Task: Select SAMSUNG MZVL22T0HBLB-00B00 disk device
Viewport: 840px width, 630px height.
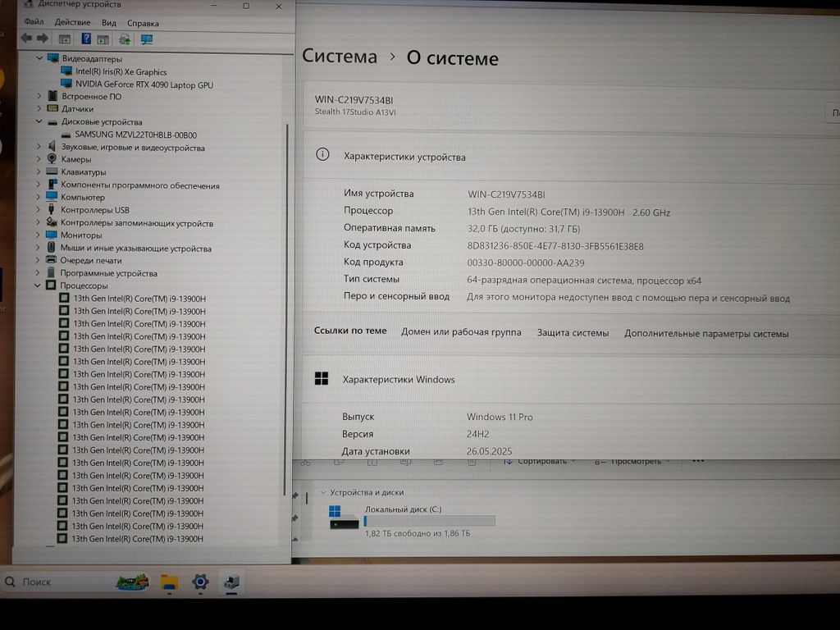Action: [135, 135]
